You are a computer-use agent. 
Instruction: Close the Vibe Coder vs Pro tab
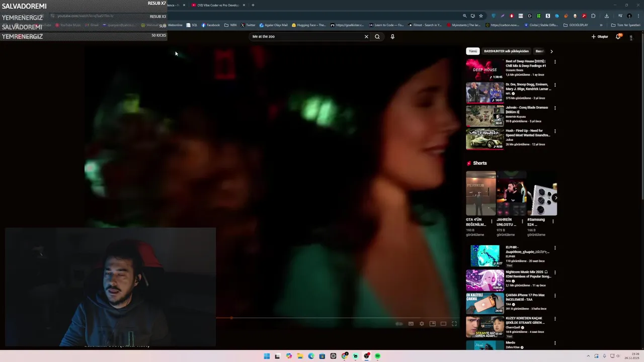point(244,5)
